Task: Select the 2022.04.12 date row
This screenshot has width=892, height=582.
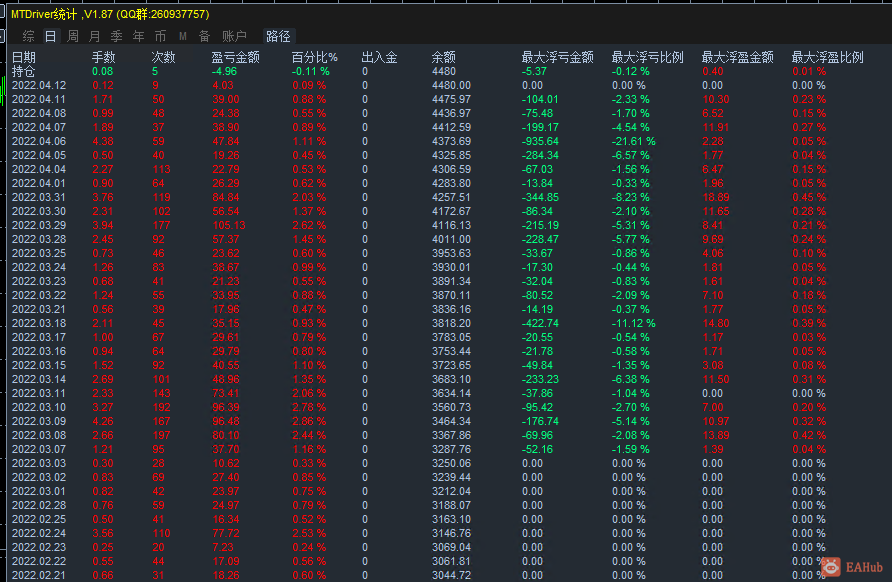Action: pos(39,85)
